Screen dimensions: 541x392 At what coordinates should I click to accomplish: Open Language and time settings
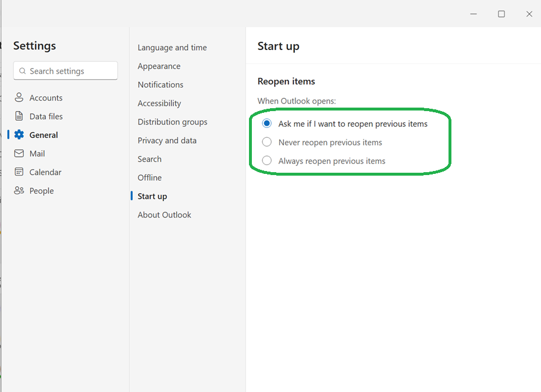[172, 48]
